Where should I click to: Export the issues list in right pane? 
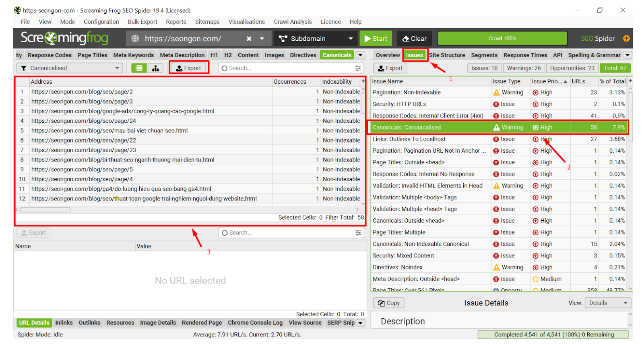(x=390, y=68)
